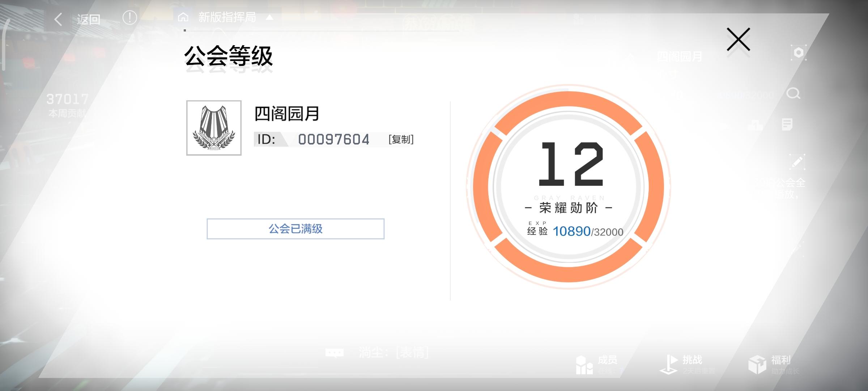Open the chat message 淌尘: [表情]
Image resolution: width=868 pixels, height=391 pixels.
[x=393, y=352]
